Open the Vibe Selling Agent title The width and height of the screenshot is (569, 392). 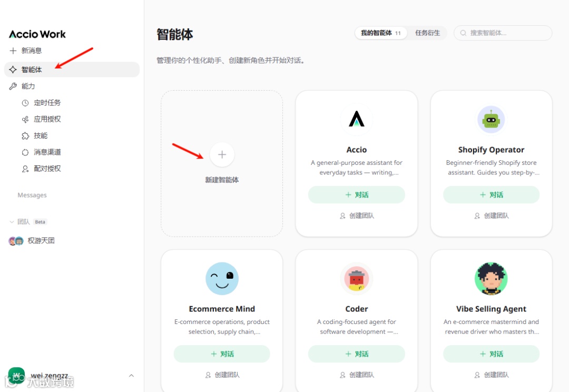(491, 309)
